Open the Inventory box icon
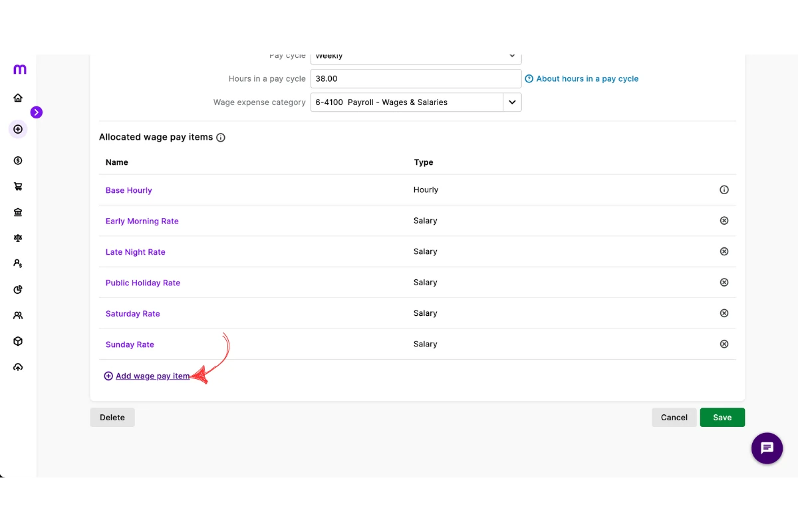Viewport: 798px width, 532px height. pyautogui.click(x=18, y=341)
